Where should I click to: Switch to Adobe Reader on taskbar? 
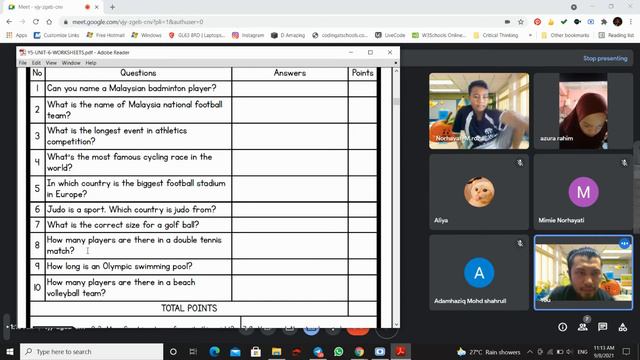pyautogui.click(x=400, y=351)
